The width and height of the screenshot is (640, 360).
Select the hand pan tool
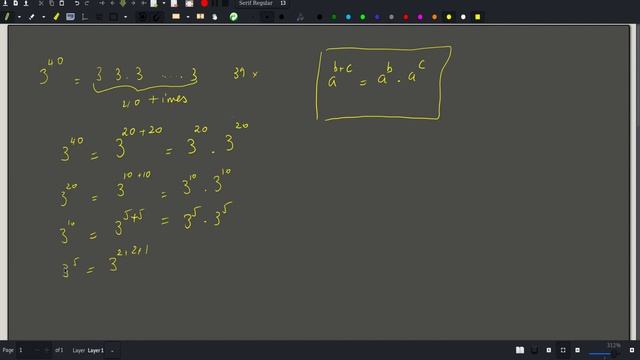click(x=215, y=17)
